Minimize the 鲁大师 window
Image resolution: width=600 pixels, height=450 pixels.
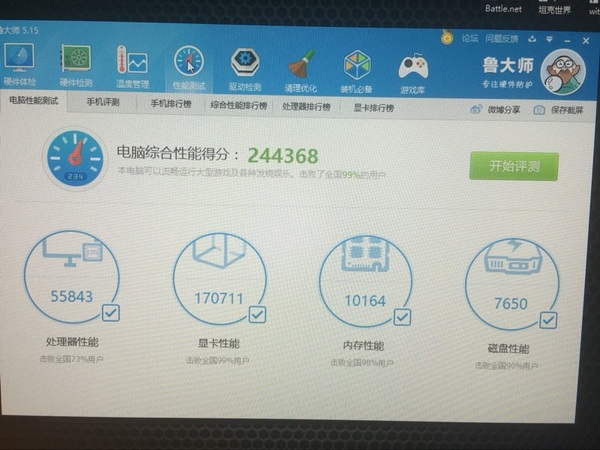567,41
